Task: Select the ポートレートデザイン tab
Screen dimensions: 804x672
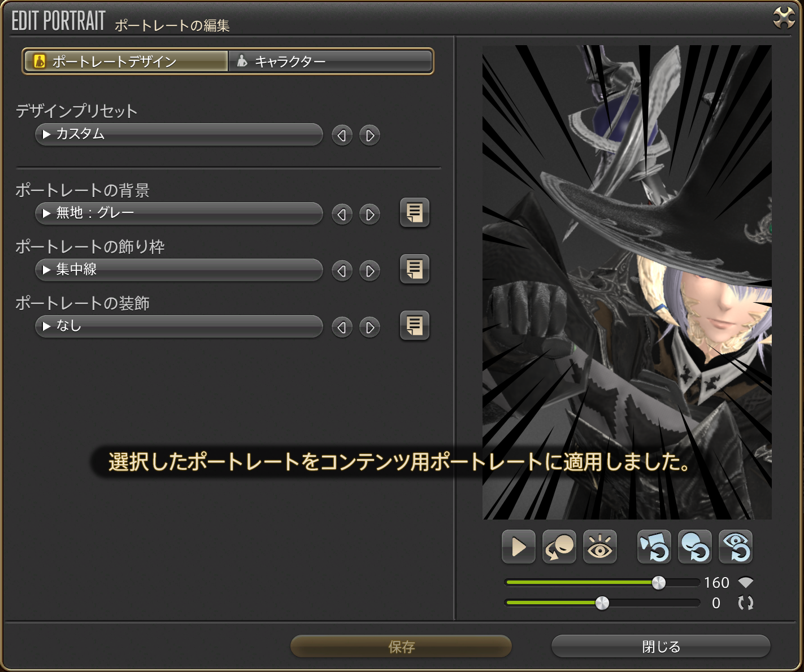Action: point(125,61)
